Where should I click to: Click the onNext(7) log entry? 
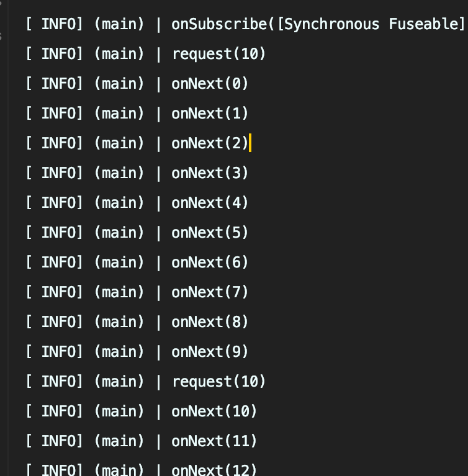click(210, 292)
